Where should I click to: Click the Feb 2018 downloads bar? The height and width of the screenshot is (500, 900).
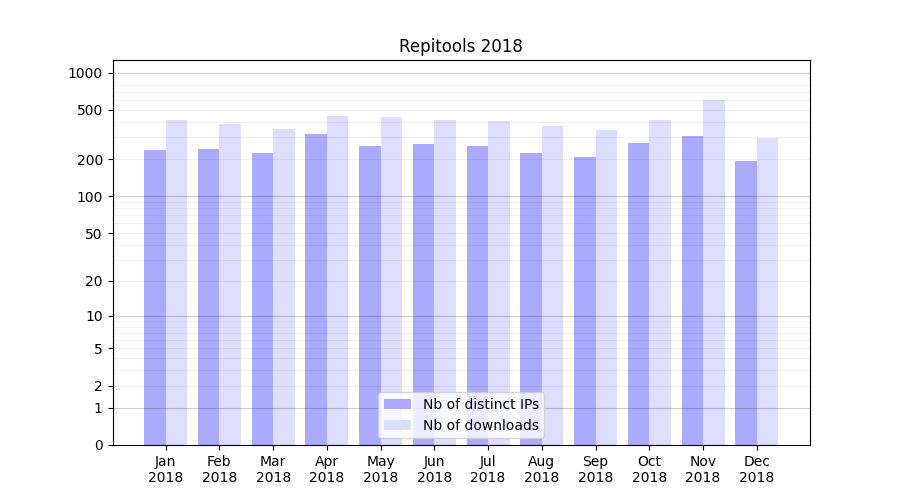pos(230,284)
